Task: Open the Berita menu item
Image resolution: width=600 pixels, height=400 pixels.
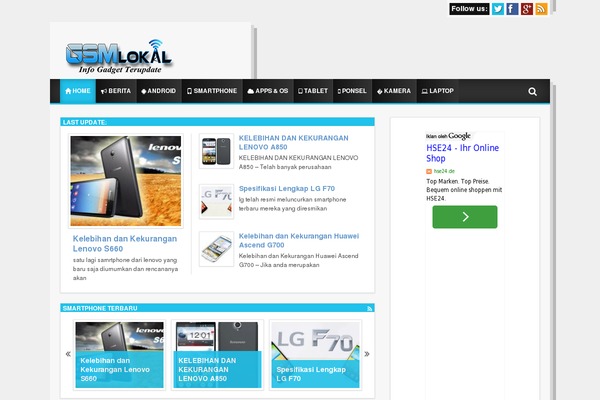Action: point(116,91)
